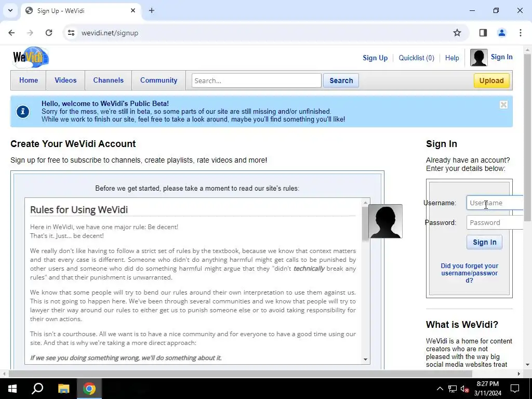Click the browser forward arrow

[x=30, y=33]
